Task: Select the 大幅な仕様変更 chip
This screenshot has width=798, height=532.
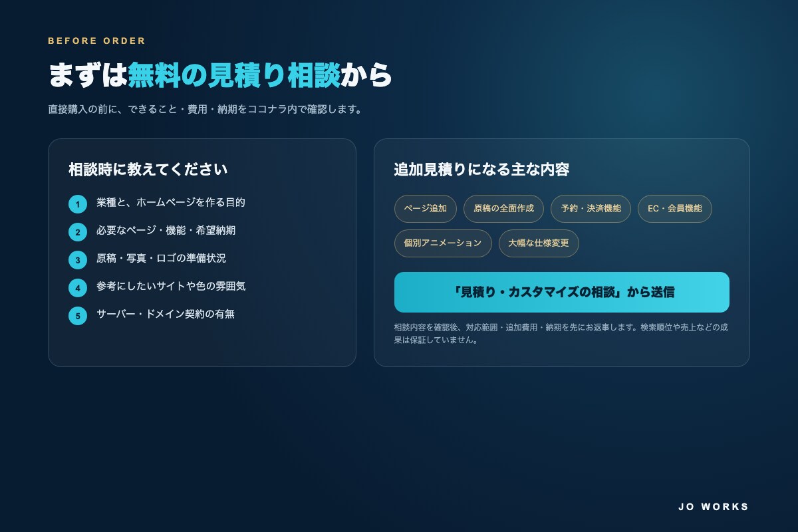Action: (x=539, y=243)
